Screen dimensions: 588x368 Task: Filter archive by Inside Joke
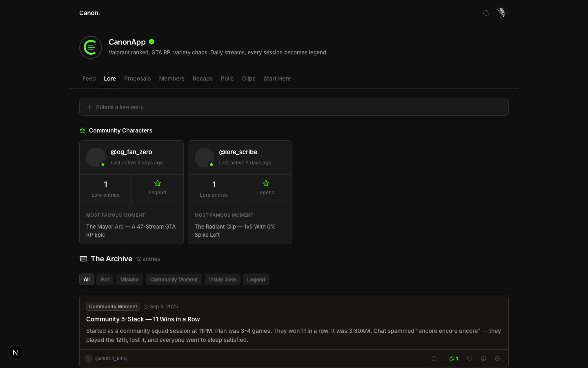[222, 280]
